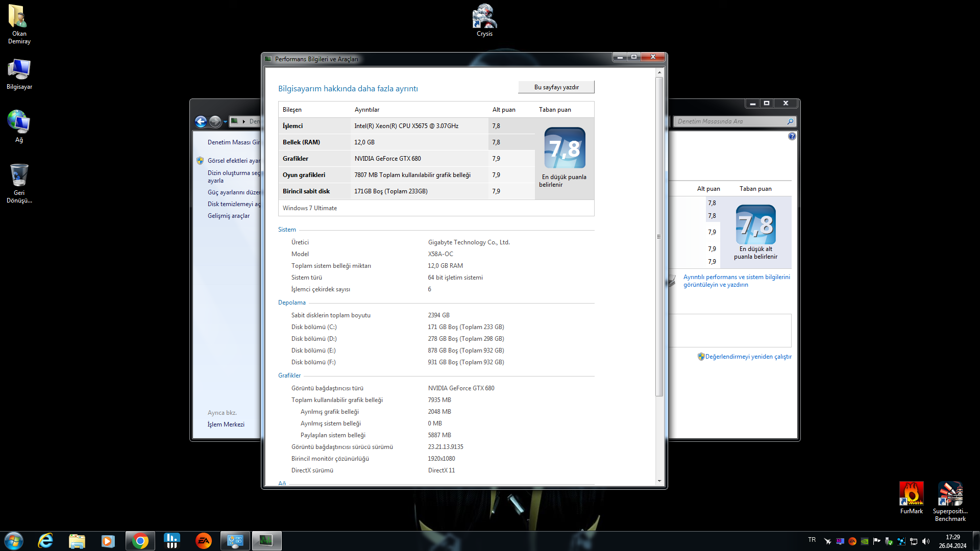The width and height of the screenshot is (980, 551).
Task: Click the Windows Start orb
Action: point(14,541)
